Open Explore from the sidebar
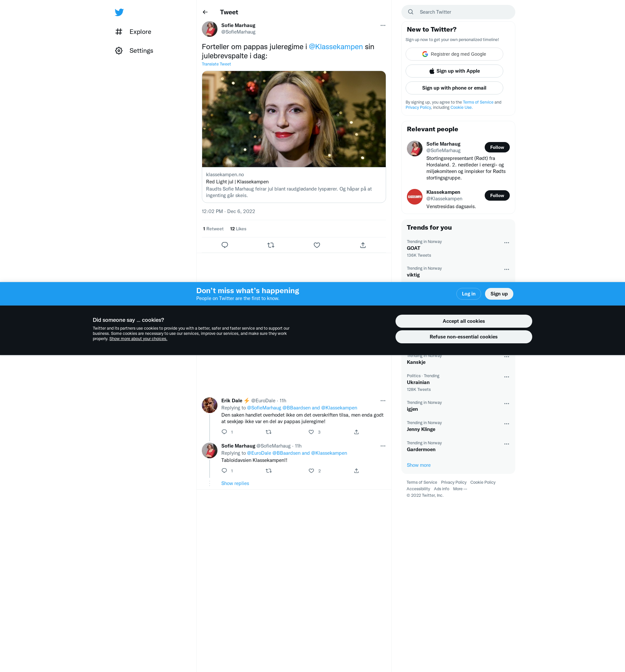The image size is (625, 672). pyautogui.click(x=133, y=32)
